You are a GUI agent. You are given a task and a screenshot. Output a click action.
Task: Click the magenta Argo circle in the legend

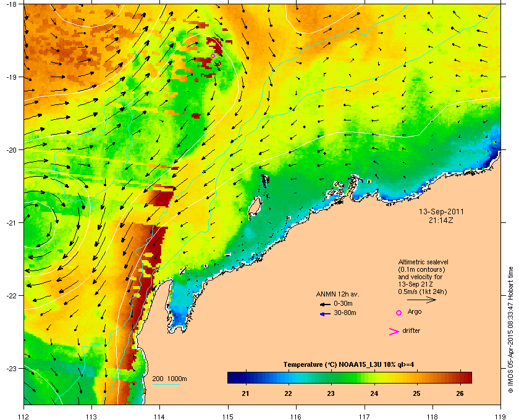399,313
